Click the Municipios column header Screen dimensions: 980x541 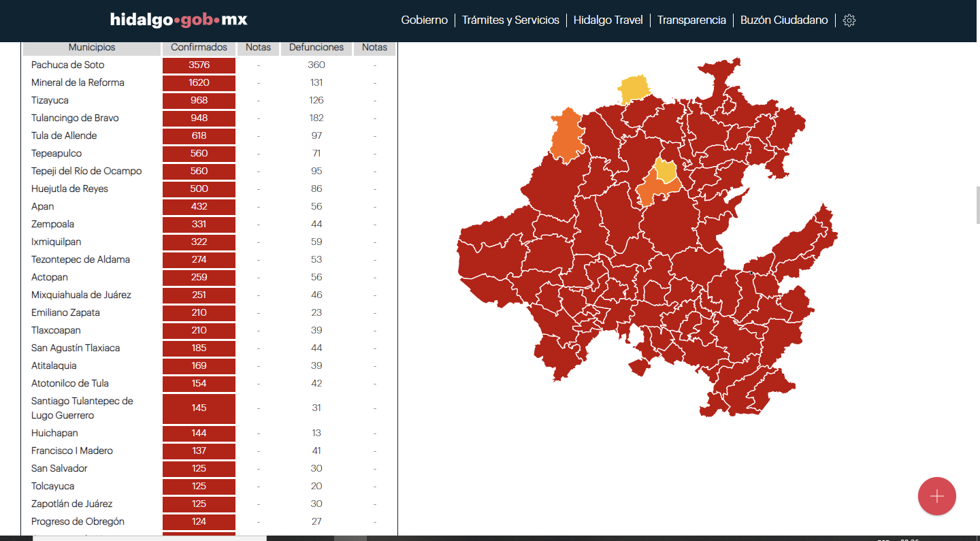click(x=92, y=48)
